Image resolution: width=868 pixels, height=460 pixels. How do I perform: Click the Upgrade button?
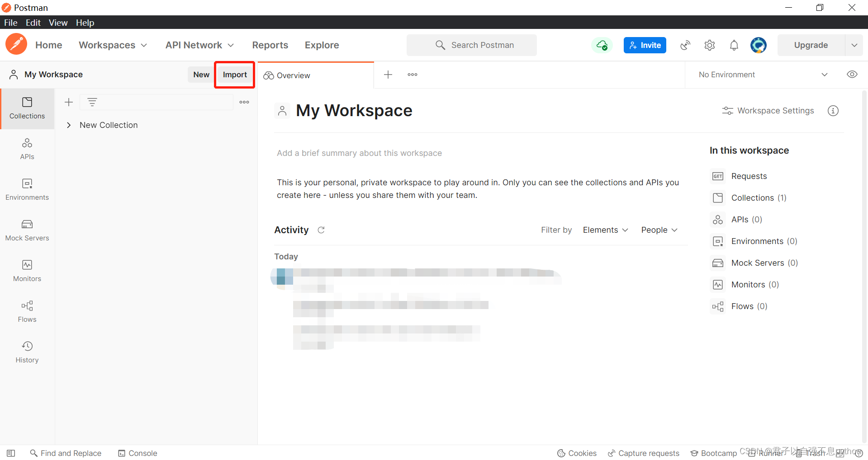tap(811, 45)
